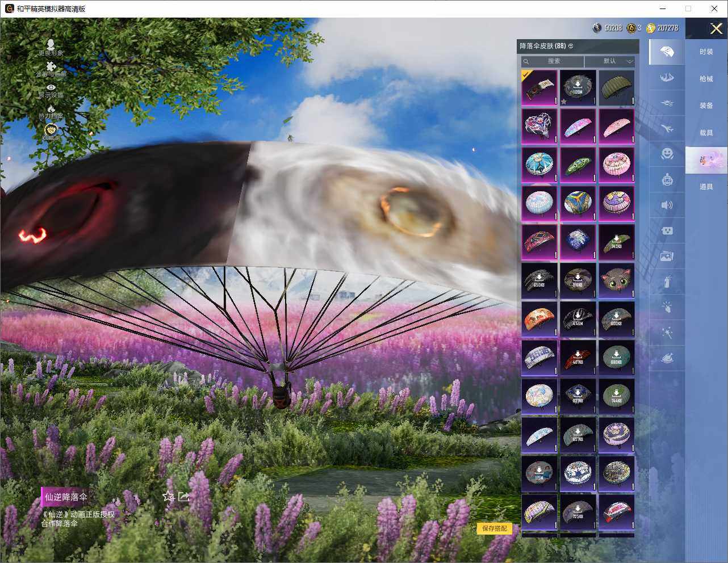Download the 680KB parachute skin

(616, 358)
